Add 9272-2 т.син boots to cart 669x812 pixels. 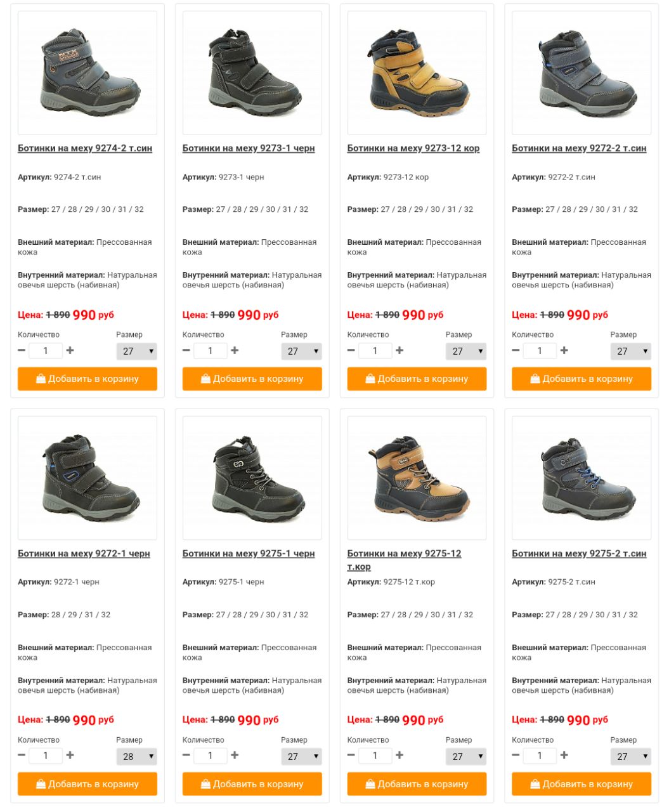(581, 379)
